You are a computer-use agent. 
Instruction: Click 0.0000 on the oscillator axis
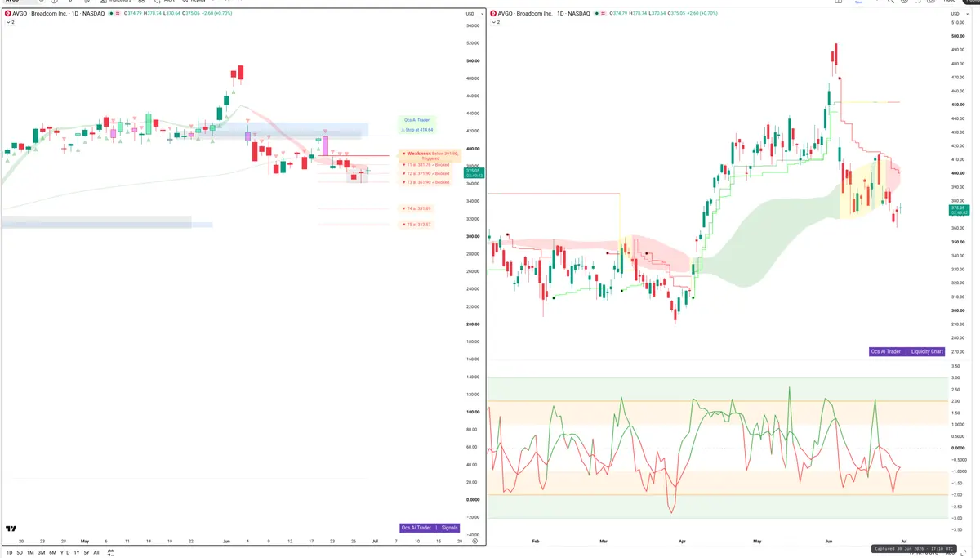pyautogui.click(x=957, y=448)
